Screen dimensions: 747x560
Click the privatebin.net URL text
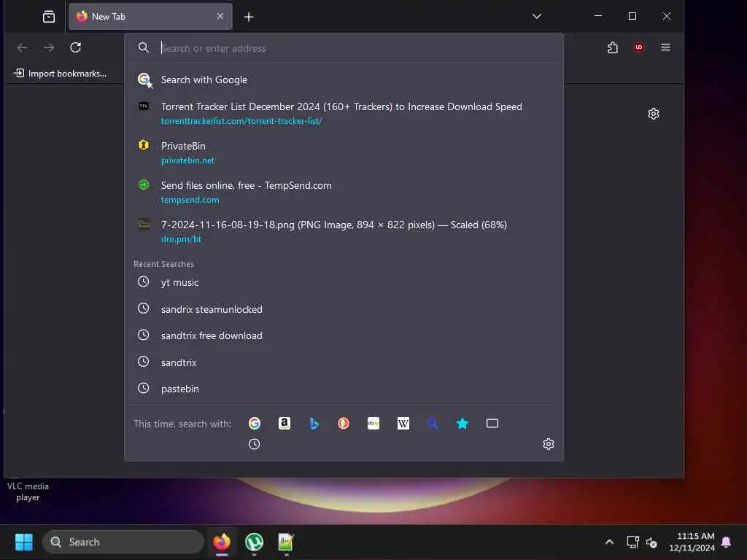[187, 160]
